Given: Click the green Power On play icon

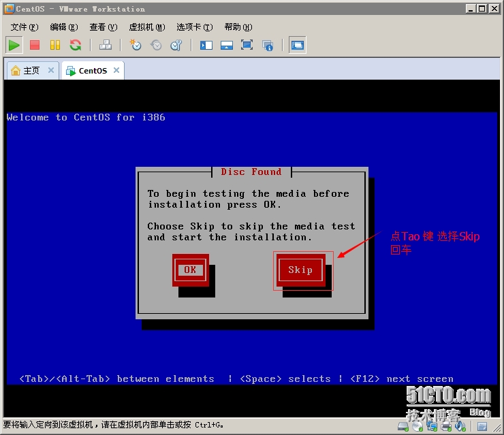Looking at the screenshot, I should pyautogui.click(x=14, y=46).
